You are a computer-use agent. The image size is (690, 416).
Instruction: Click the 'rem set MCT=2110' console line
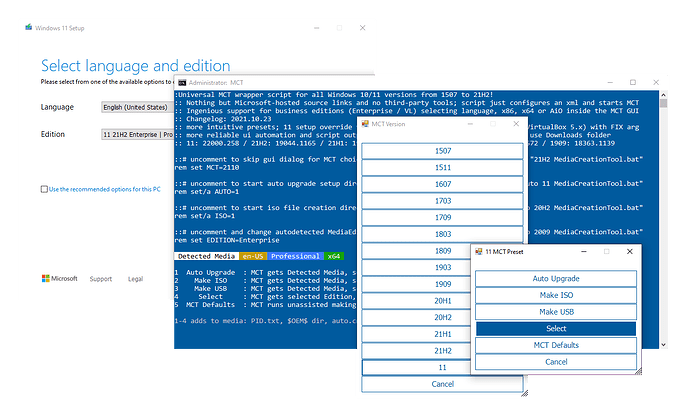coord(207,168)
